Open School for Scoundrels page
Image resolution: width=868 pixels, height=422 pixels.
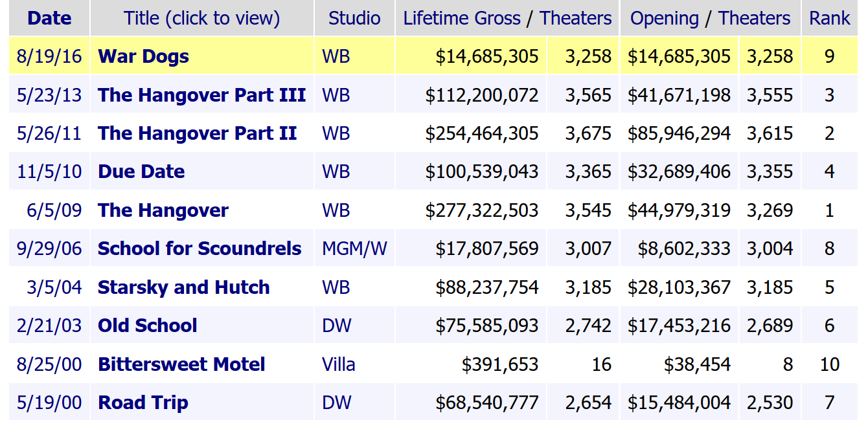[200, 249]
